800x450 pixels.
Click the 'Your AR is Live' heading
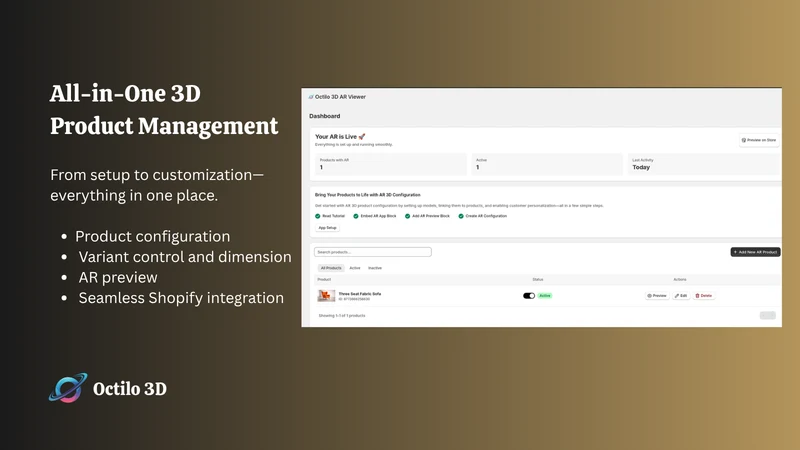tap(340, 137)
